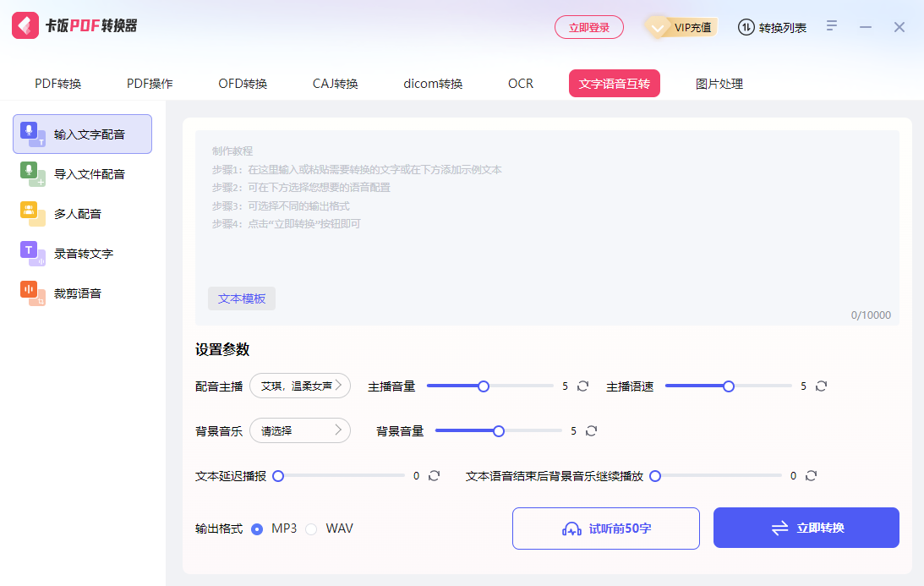Switch to the OCR tab
The width and height of the screenshot is (924, 586).
(x=520, y=83)
